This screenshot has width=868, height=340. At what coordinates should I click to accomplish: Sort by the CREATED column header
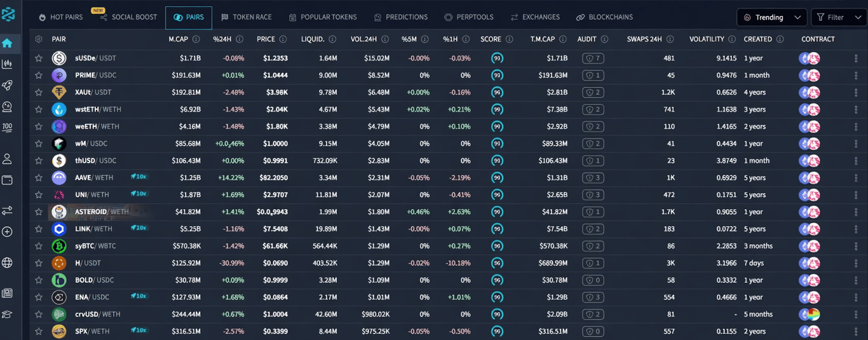point(757,39)
